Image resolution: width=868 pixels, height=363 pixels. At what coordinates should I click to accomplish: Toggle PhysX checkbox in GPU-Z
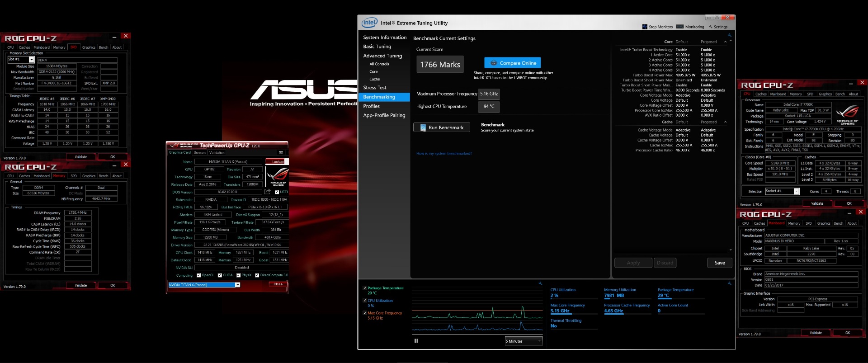[x=238, y=275]
